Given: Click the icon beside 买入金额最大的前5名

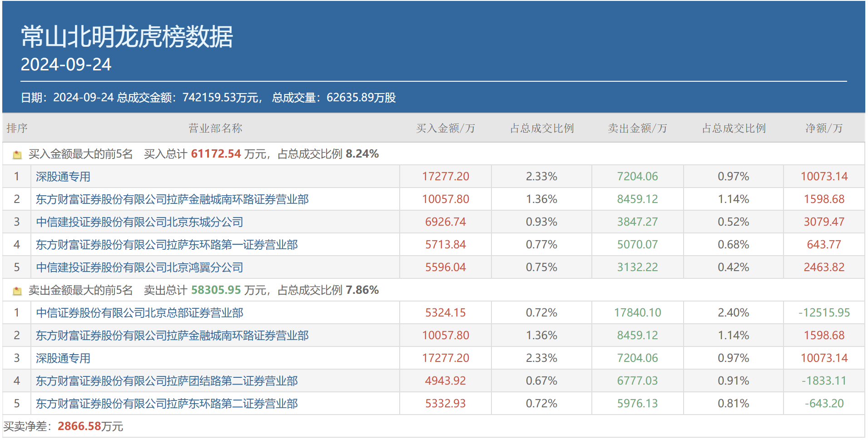Looking at the screenshot, I should [x=17, y=155].
